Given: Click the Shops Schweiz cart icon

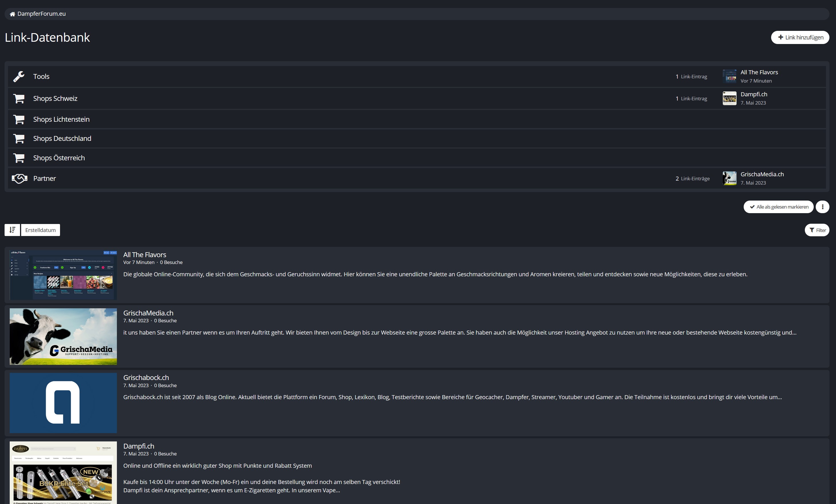Looking at the screenshot, I should 19,99.
